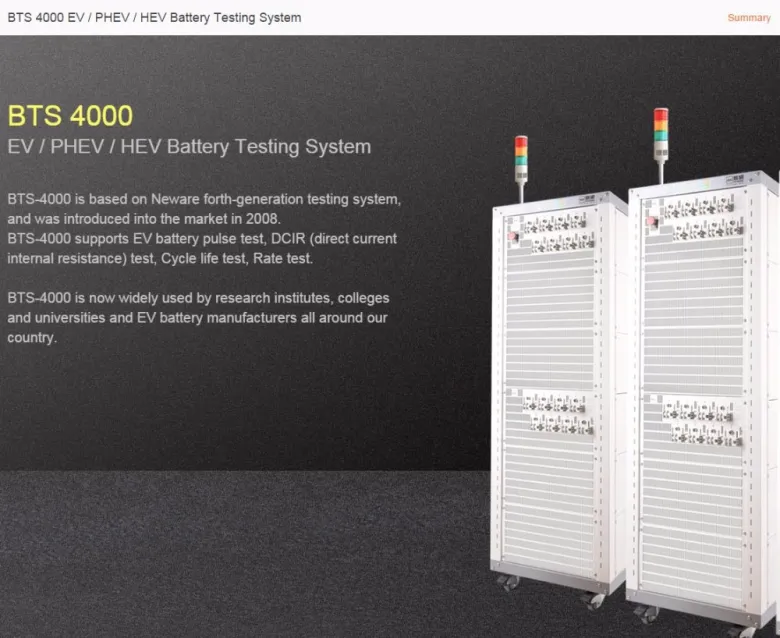The height and width of the screenshot is (638, 780).
Task: Click the signal tower light on right cabinet
Action: click(660, 126)
